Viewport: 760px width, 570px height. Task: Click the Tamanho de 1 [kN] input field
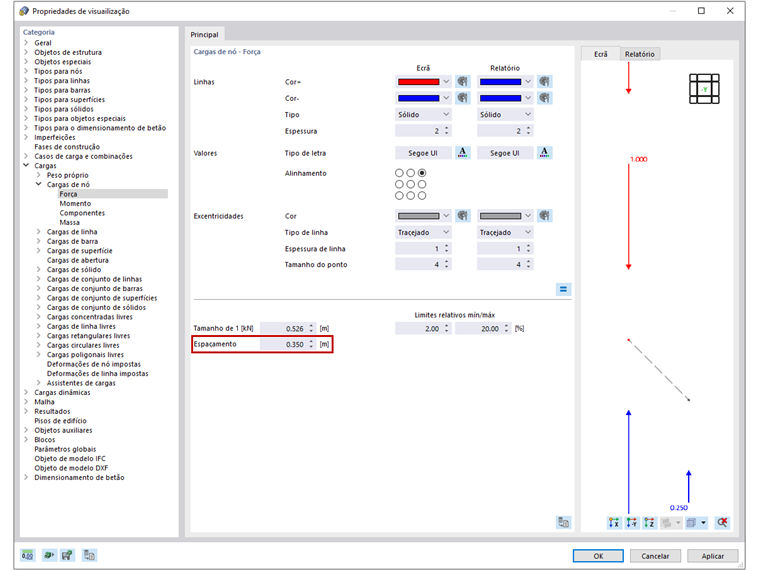pos(288,328)
